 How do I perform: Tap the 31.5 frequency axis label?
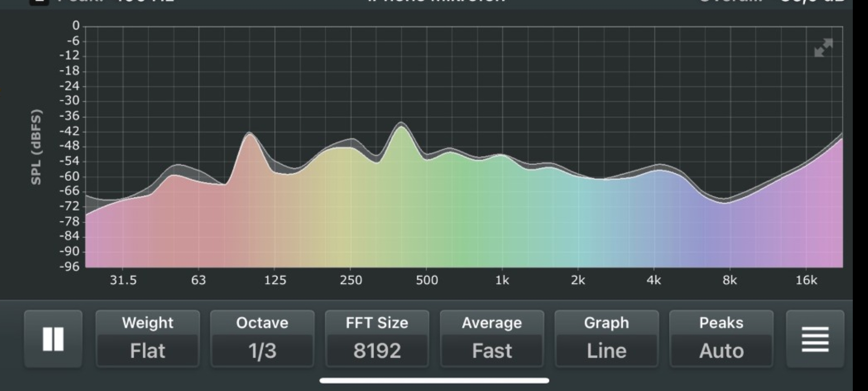pyautogui.click(x=123, y=280)
